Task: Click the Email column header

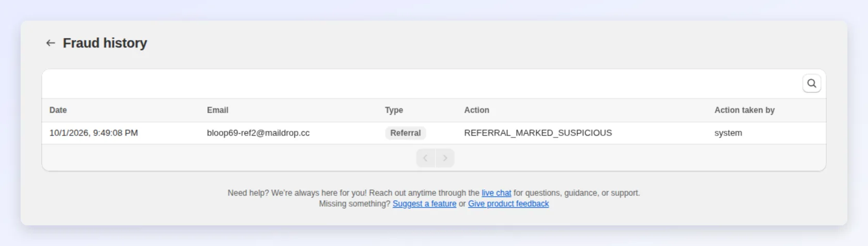Action: point(218,110)
